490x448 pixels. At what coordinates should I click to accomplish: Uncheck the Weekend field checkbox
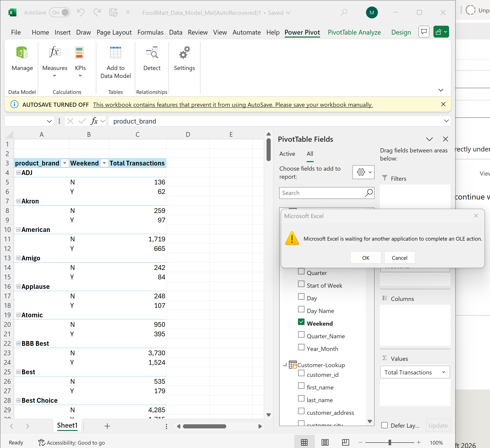point(301,322)
